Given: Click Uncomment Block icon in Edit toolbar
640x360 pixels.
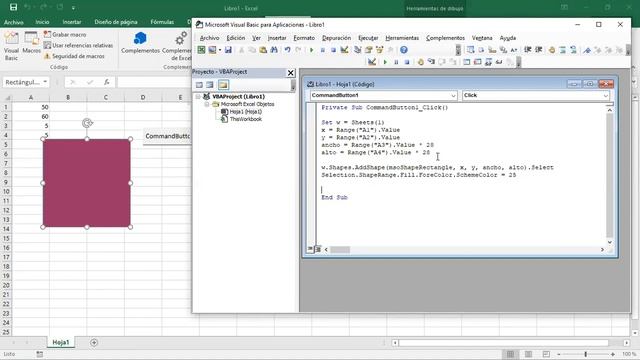Looking at the screenshot, I should click(x=573, y=50).
